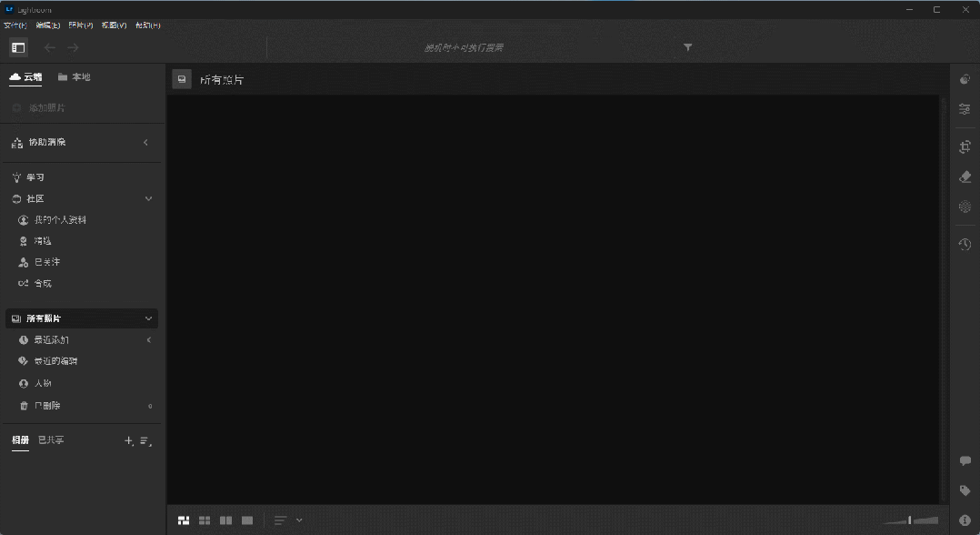This screenshot has width=980, height=535.
Task: Open the 精选 featured item
Action: pos(35,241)
